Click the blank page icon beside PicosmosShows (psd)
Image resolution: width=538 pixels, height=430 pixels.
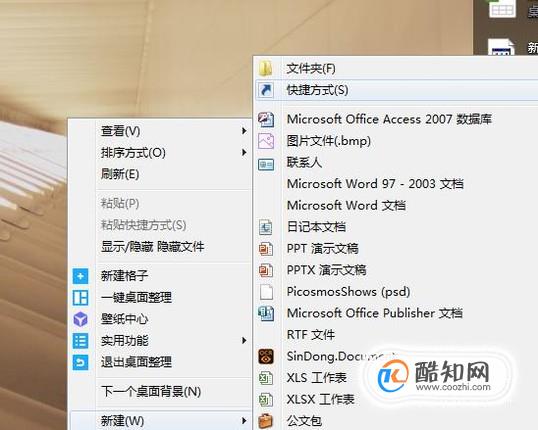click(x=266, y=292)
